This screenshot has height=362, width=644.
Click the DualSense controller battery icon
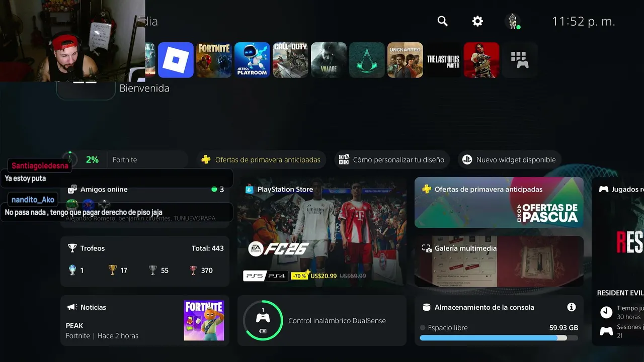262,331
